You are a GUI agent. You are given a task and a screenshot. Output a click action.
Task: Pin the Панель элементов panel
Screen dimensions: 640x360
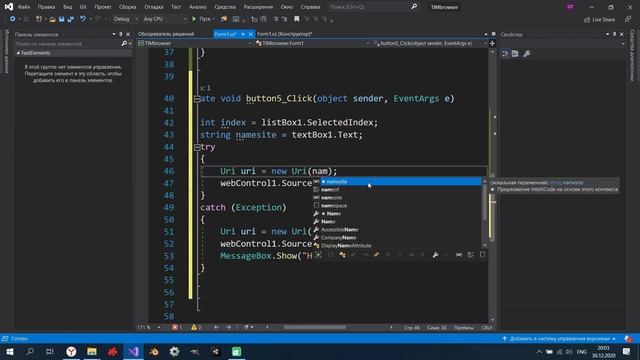(121, 35)
